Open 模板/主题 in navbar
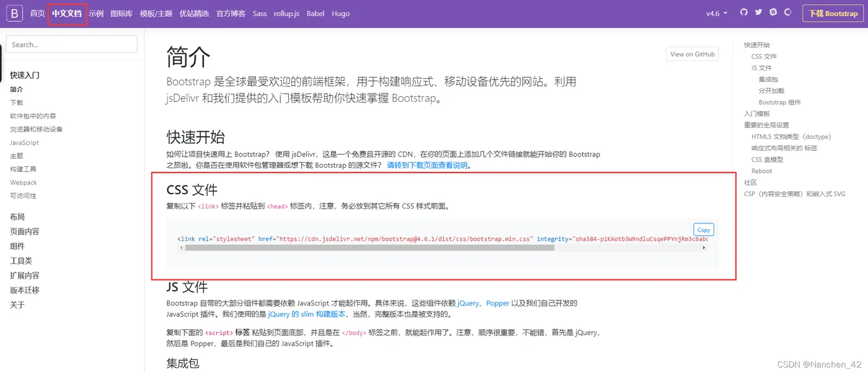 [156, 13]
